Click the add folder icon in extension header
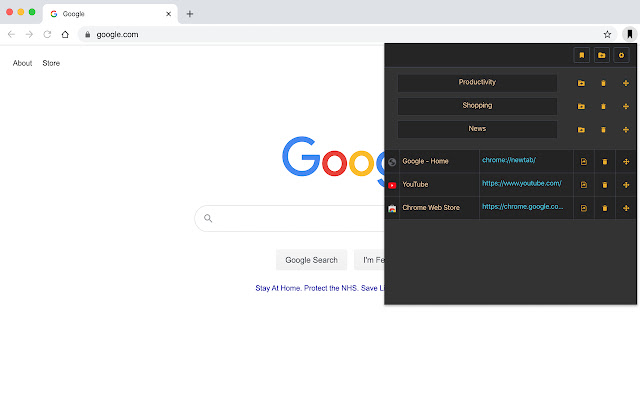 [602, 55]
